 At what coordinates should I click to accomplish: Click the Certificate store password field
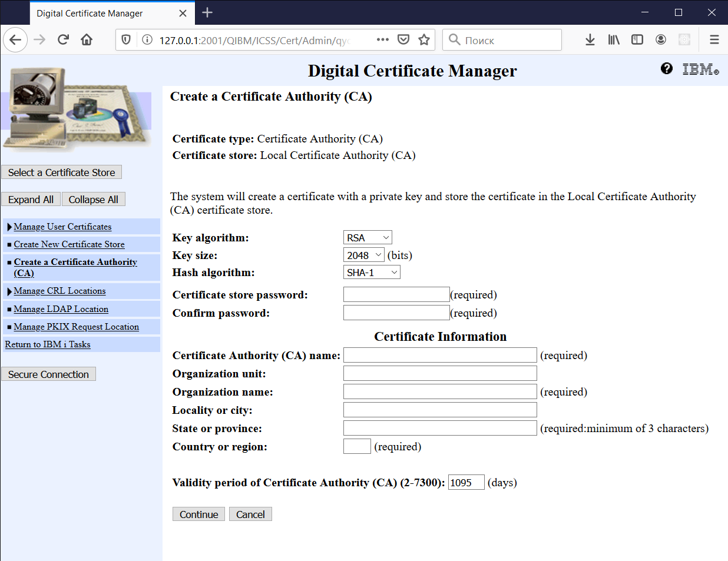pos(396,294)
